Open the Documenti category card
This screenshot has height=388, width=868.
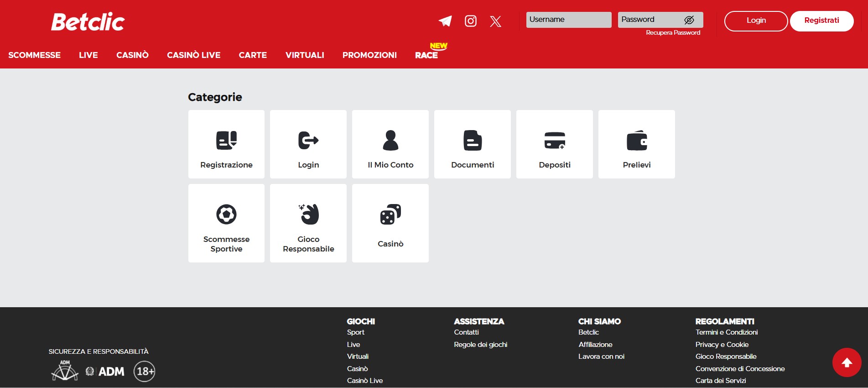tap(473, 144)
